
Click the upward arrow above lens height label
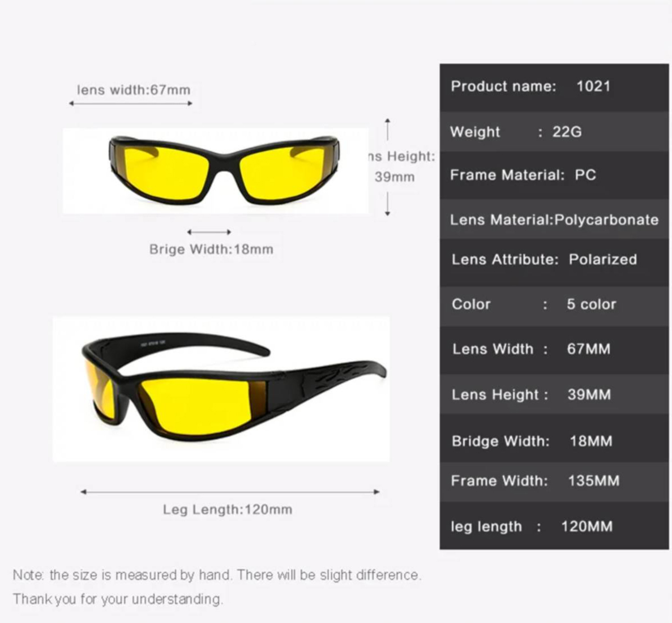point(388,129)
